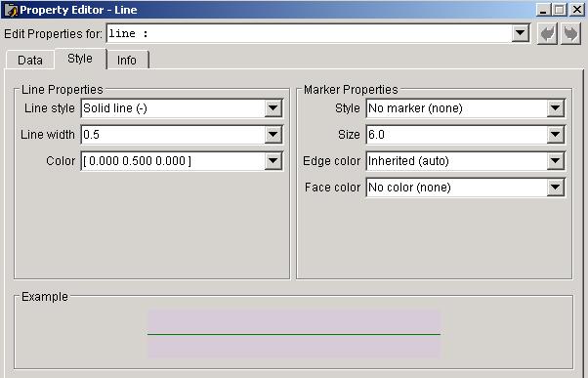Viewport: 588px width, 378px height.
Task: Click the forward arrow navigation icon
Action: 570,34
